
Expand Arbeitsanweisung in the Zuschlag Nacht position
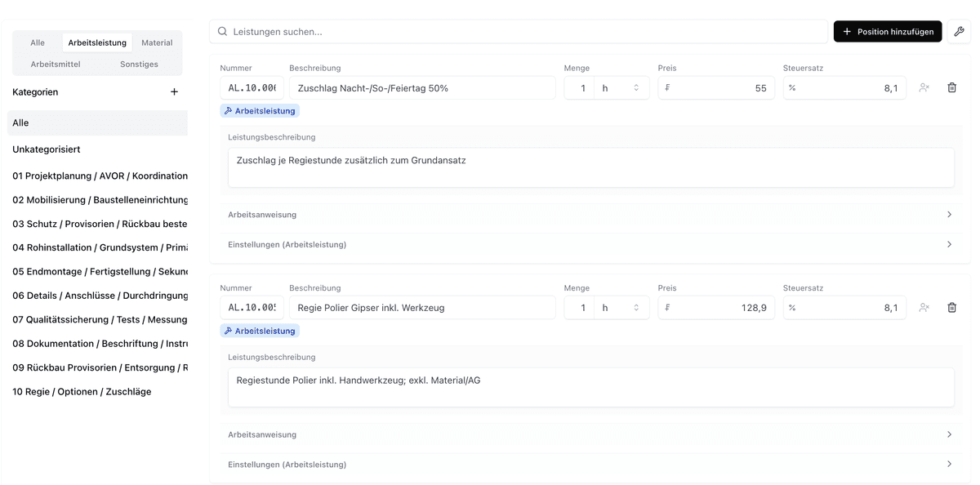pos(590,215)
